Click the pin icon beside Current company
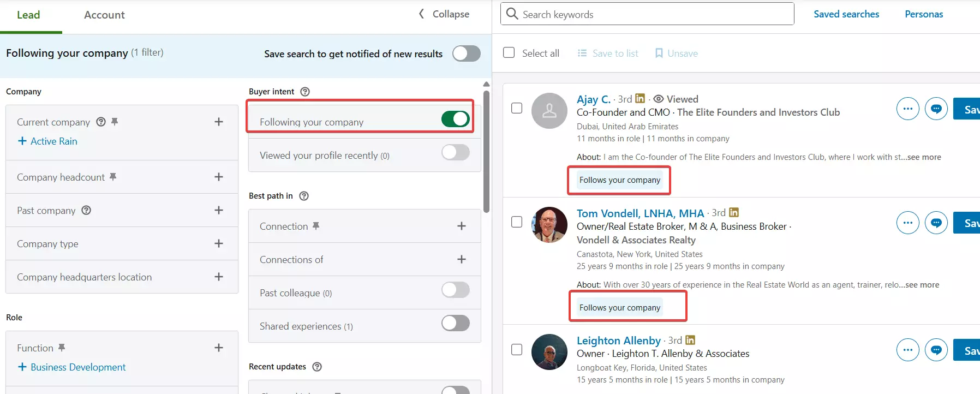Image resolution: width=980 pixels, height=394 pixels. tap(115, 122)
